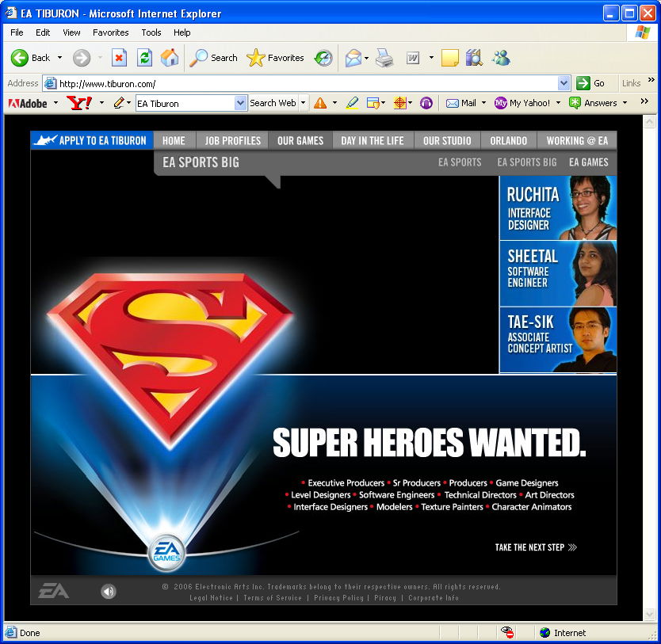Open the Tools menu

pyautogui.click(x=151, y=32)
